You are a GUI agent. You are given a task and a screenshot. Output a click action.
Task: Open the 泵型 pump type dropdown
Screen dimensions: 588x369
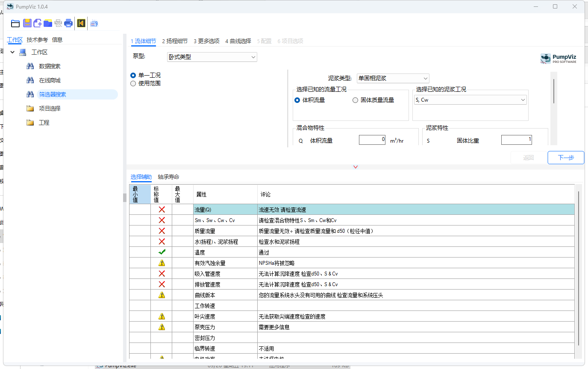(212, 57)
